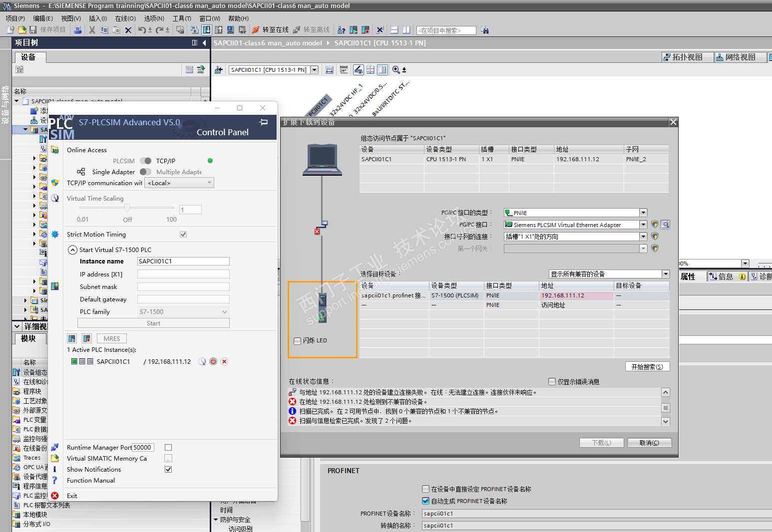Open PG/PC接口 Virtual Ethernet Adapter dropdown

[643, 225]
